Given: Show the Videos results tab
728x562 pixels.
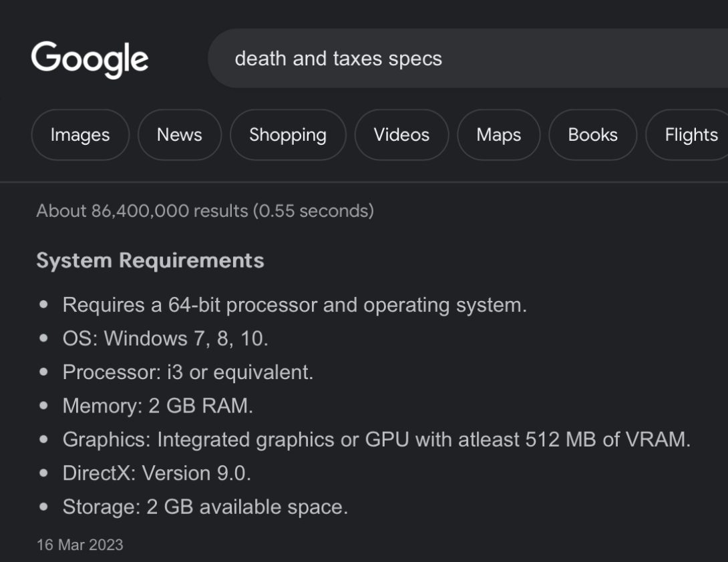Looking at the screenshot, I should tap(401, 135).
